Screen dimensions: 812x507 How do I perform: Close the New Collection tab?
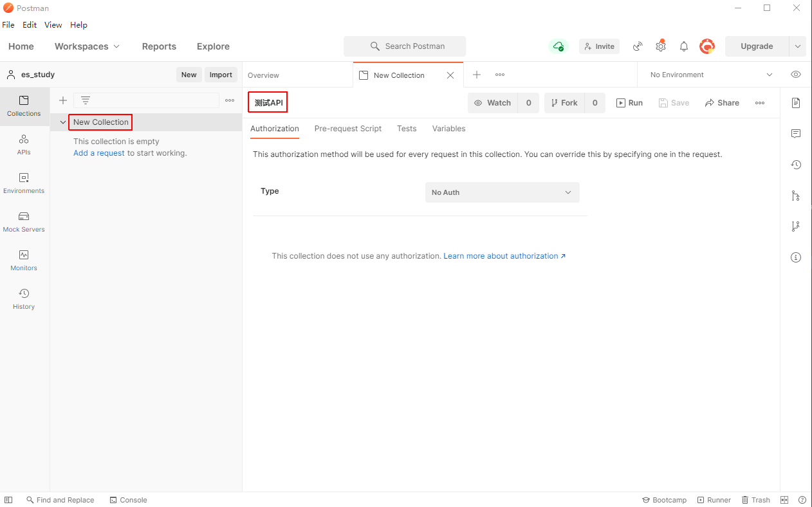point(450,75)
